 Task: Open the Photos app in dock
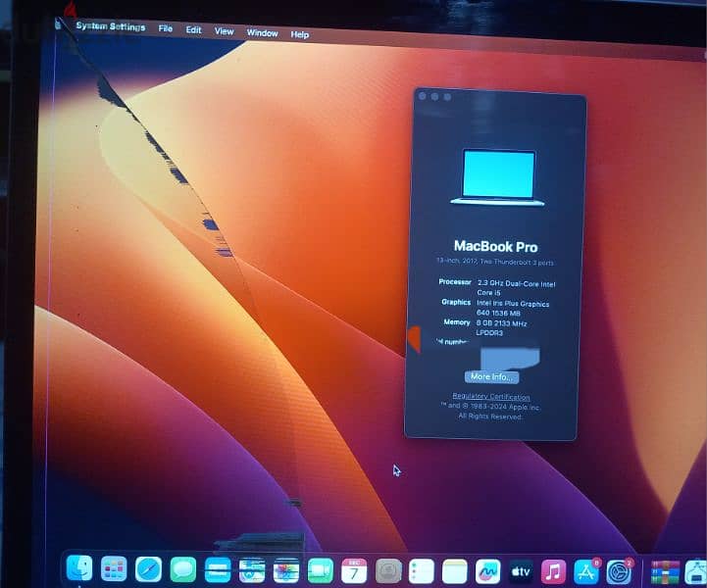click(x=286, y=571)
